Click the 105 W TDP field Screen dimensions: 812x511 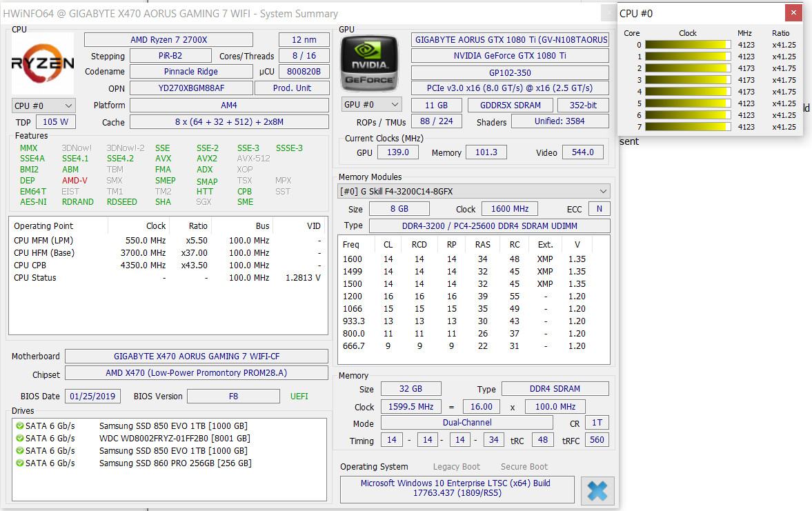(55, 121)
